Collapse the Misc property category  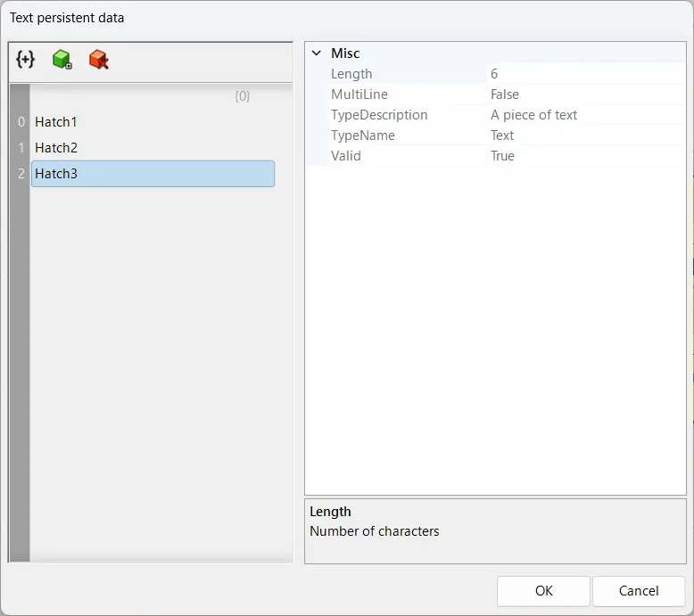(x=316, y=53)
